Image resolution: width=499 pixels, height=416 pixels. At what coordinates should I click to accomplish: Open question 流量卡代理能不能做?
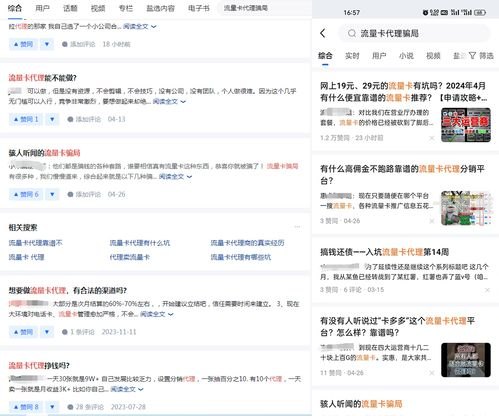(42, 78)
